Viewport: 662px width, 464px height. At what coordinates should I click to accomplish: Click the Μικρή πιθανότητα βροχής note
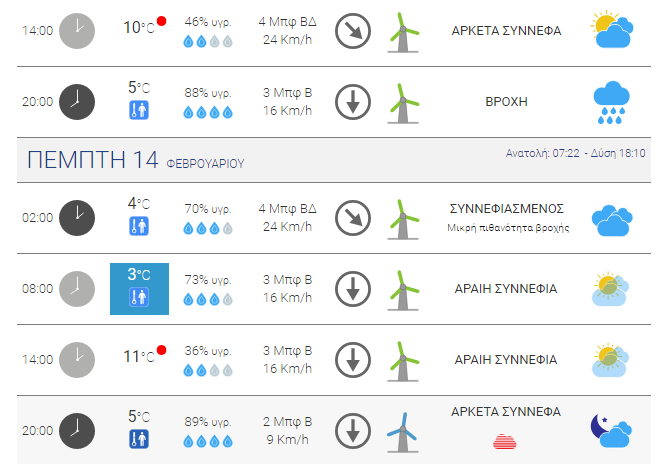(508, 228)
